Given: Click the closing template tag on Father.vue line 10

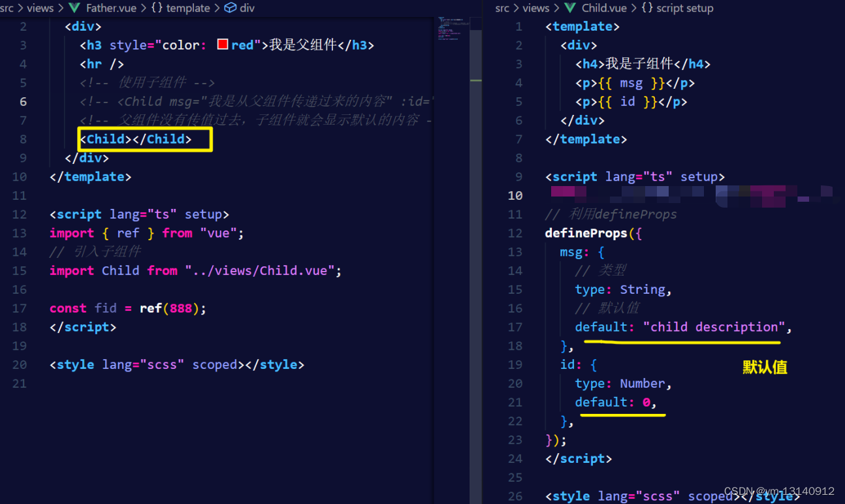Looking at the screenshot, I should pos(91,177).
